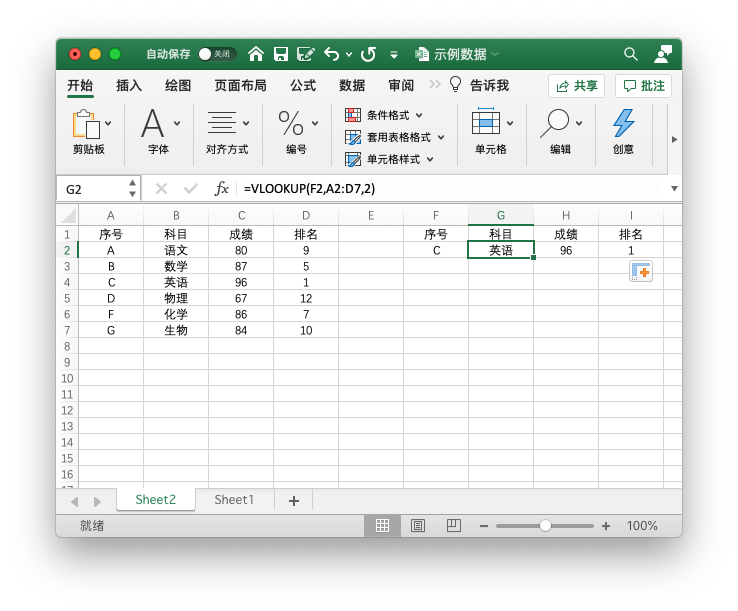Open the search magnifier in title bar
The height and width of the screenshot is (611, 738).
631,54
